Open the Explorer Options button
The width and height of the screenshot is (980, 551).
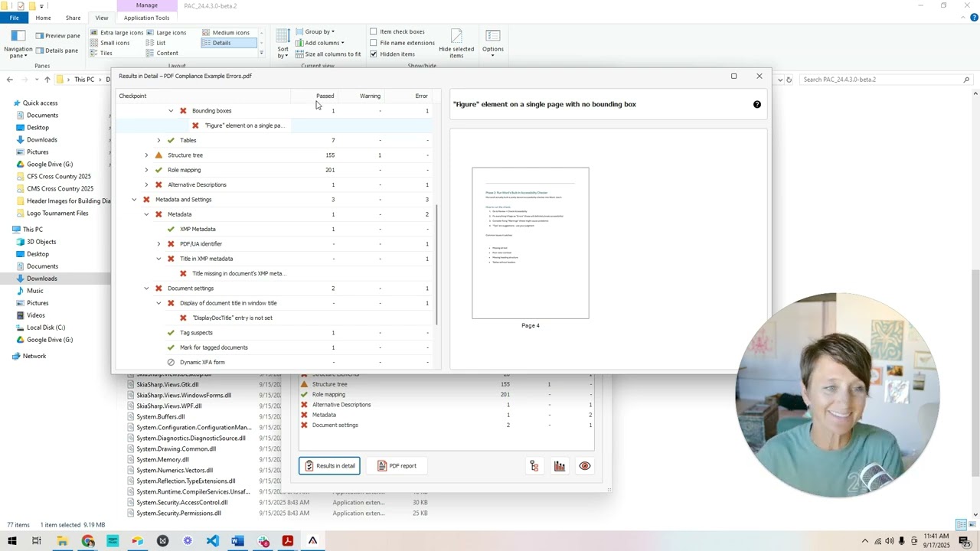493,43
